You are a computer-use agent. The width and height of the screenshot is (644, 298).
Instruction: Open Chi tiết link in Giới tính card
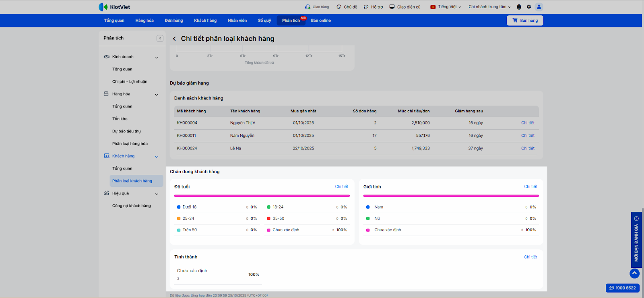click(x=530, y=186)
